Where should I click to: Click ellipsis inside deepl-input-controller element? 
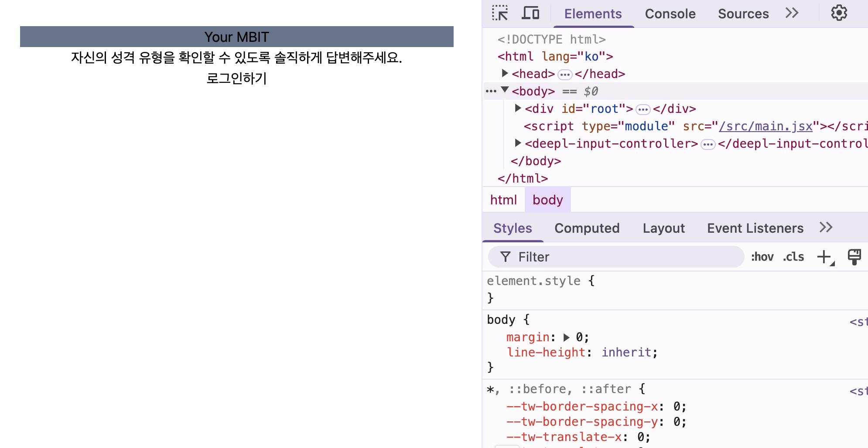click(708, 144)
